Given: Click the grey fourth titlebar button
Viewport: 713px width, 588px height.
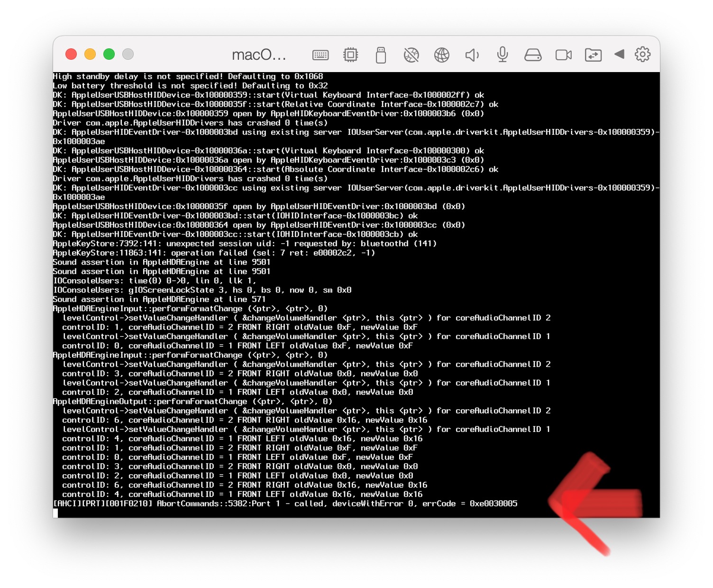Looking at the screenshot, I should click(x=128, y=54).
